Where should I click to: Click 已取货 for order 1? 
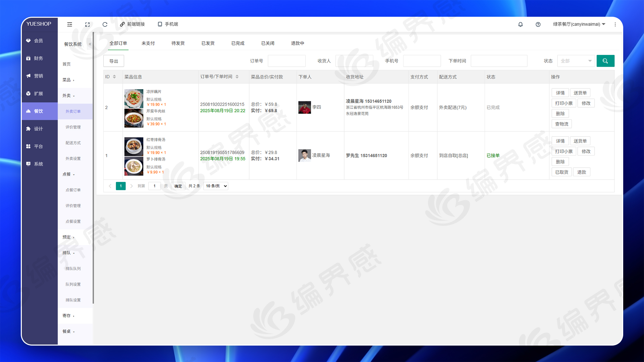[562, 172]
